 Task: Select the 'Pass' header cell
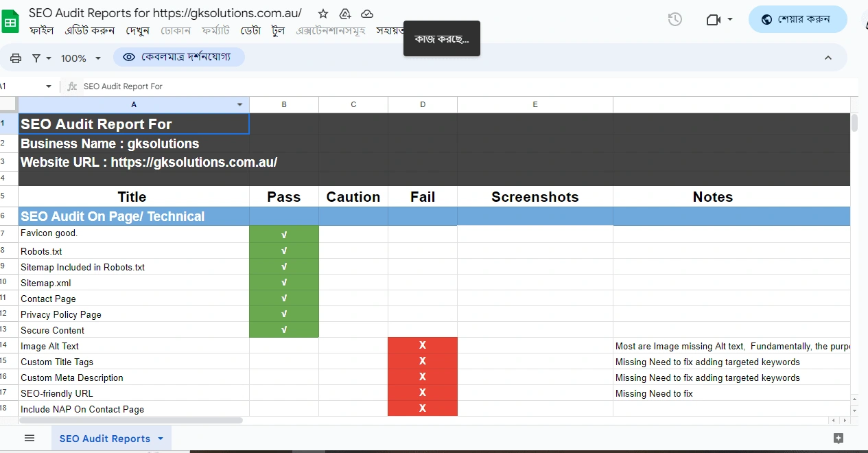(284, 197)
